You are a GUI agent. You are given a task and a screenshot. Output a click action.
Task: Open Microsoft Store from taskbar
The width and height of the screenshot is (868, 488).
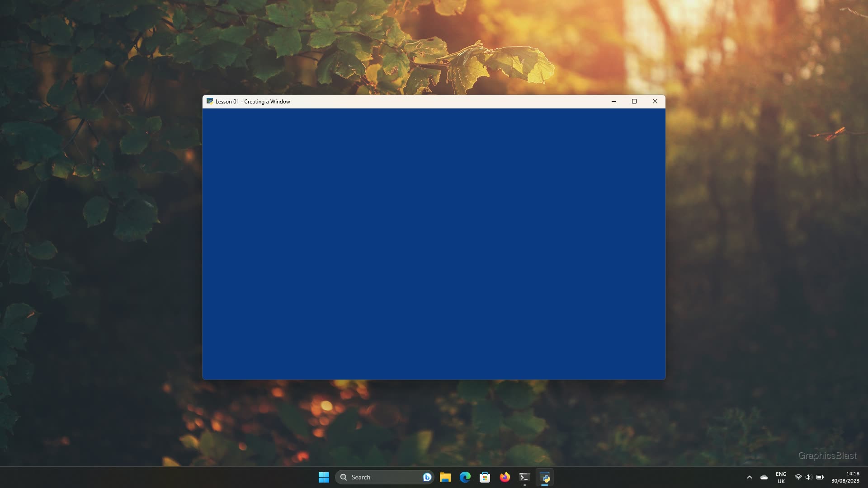click(485, 477)
